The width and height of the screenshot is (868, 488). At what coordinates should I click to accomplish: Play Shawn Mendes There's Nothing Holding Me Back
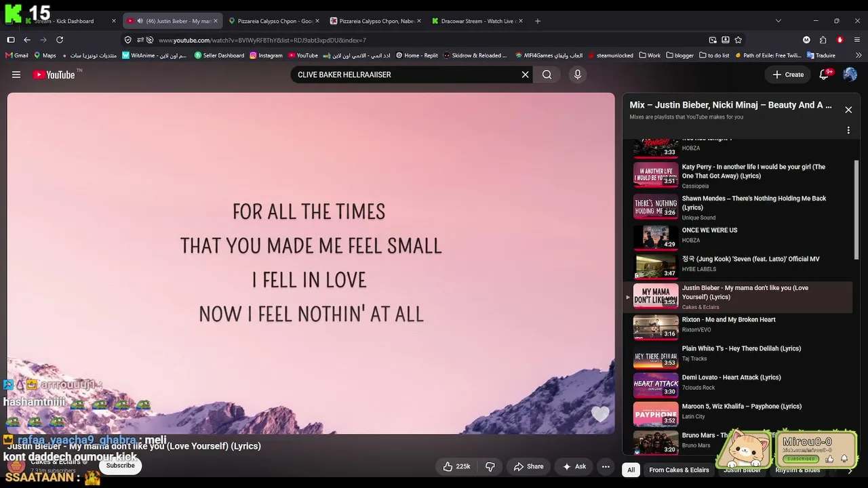tap(743, 207)
